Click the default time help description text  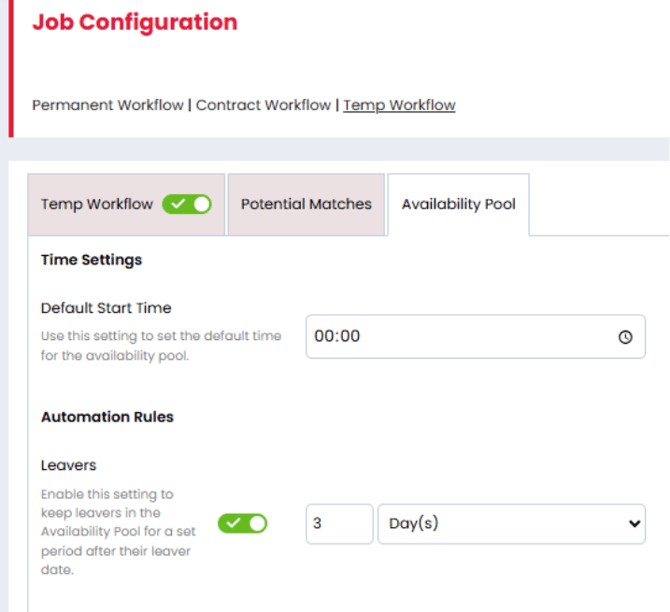tap(160, 345)
